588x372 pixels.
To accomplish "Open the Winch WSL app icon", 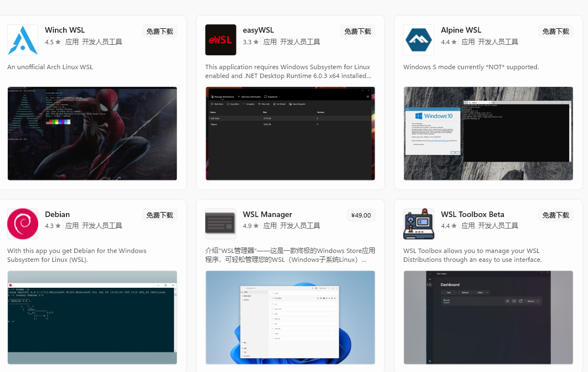I will pyautogui.click(x=23, y=40).
